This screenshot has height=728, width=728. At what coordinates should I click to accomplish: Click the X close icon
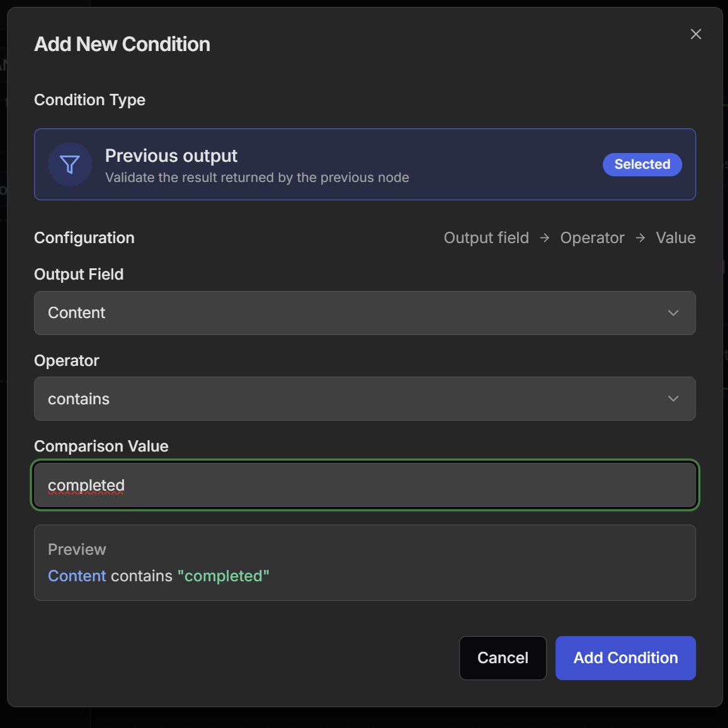tap(695, 34)
